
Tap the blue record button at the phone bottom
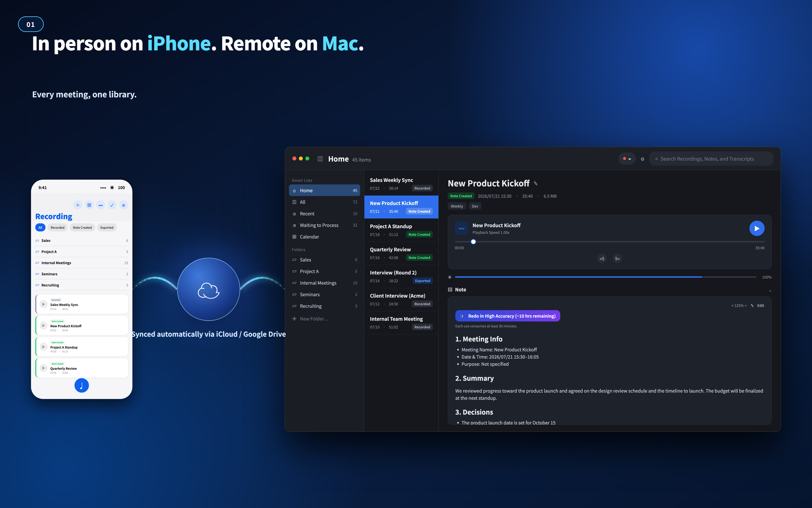(x=81, y=385)
